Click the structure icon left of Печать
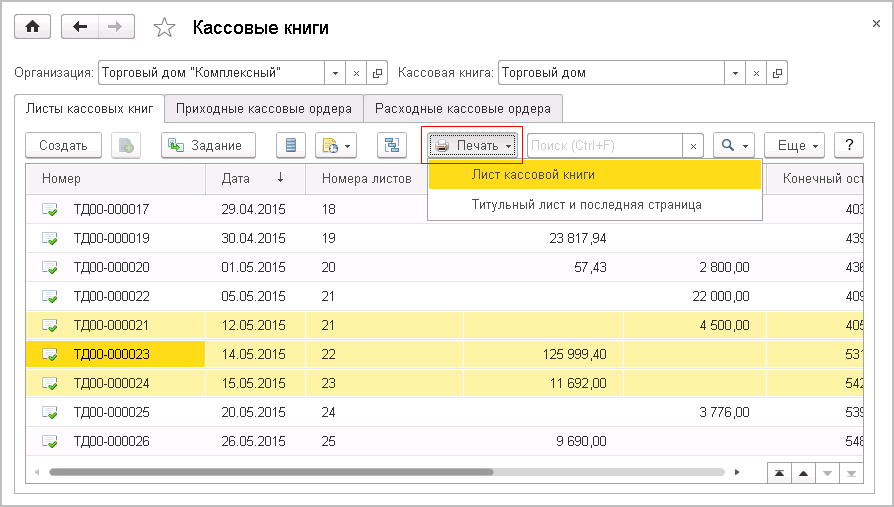 tap(392, 145)
